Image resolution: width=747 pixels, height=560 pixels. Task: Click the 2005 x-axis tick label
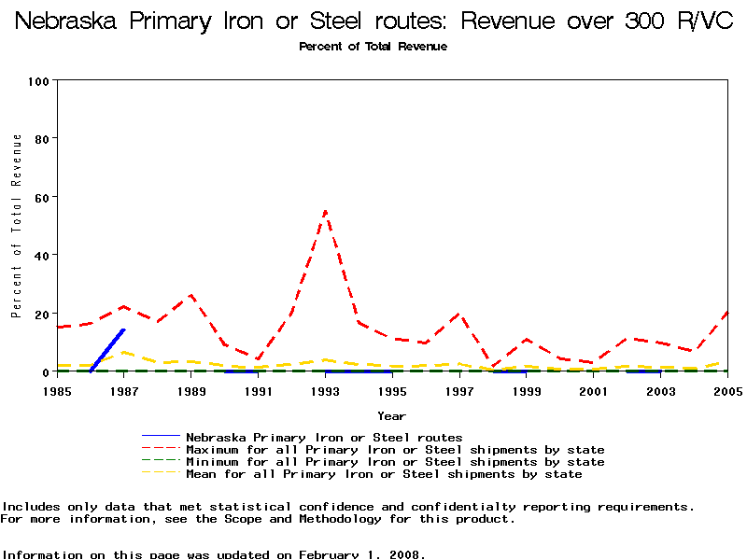coord(726,390)
